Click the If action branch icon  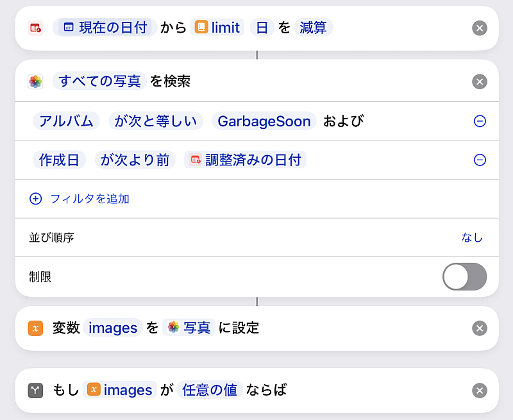click(x=35, y=391)
